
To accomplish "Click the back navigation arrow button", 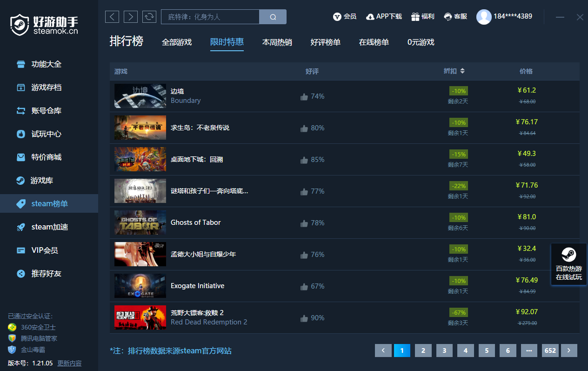I will tap(112, 17).
